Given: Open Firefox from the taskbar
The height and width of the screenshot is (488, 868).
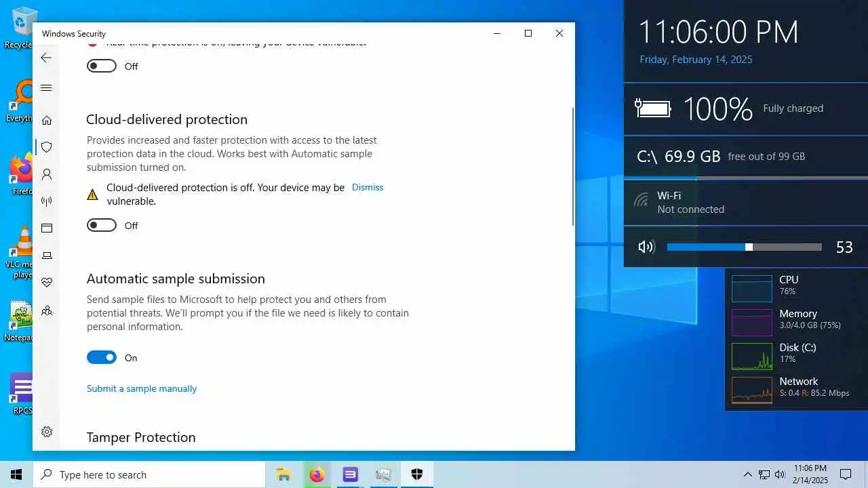Looking at the screenshot, I should [x=317, y=474].
